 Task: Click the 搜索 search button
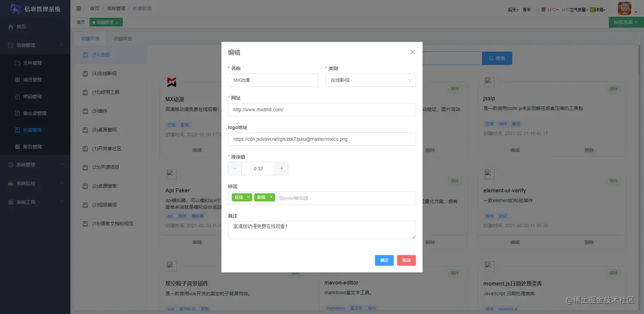(497, 58)
